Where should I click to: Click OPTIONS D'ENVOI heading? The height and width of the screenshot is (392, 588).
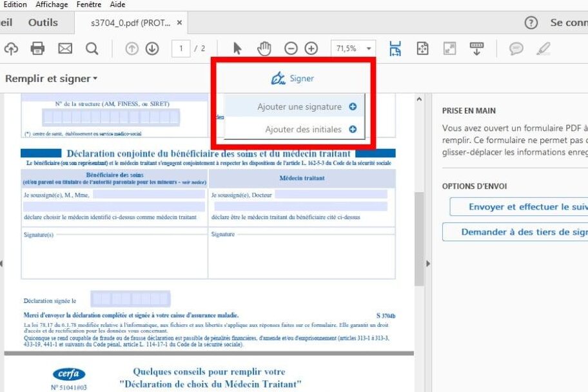475,186
